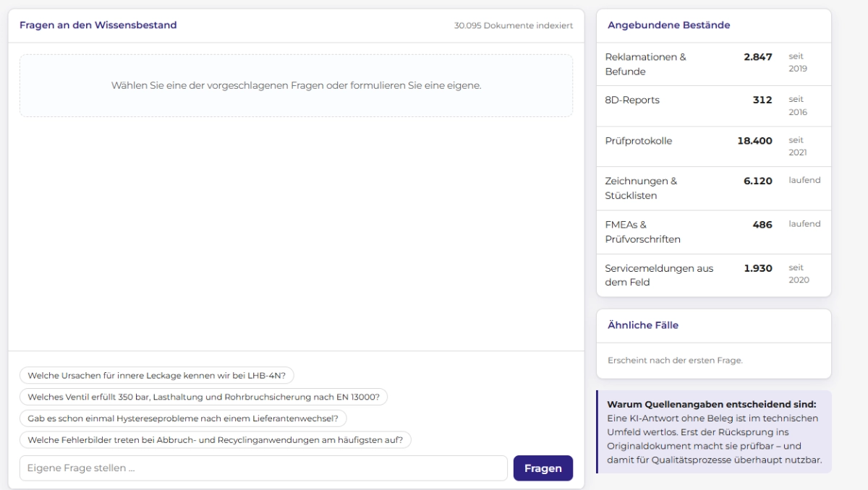Click the 6.120 count value
Screen dimensions: 868x490
[758, 181]
